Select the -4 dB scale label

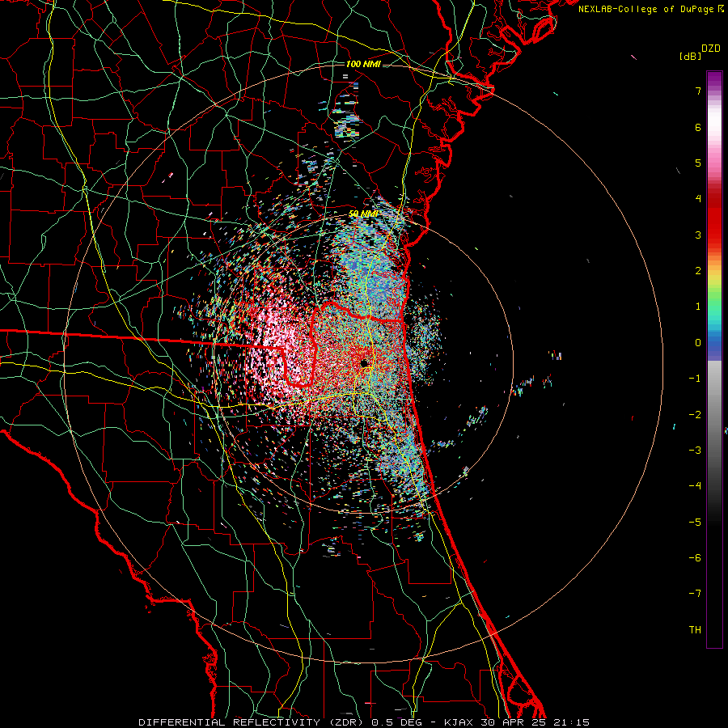click(695, 485)
